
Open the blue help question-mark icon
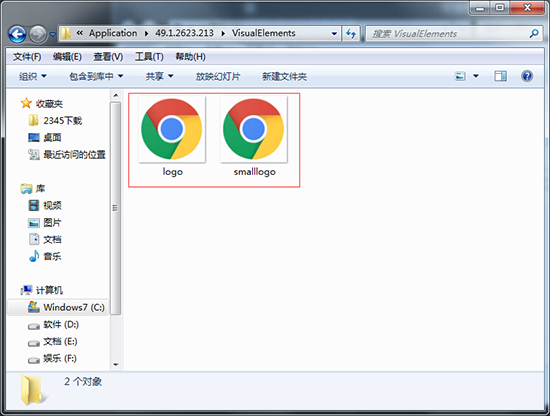coord(527,76)
